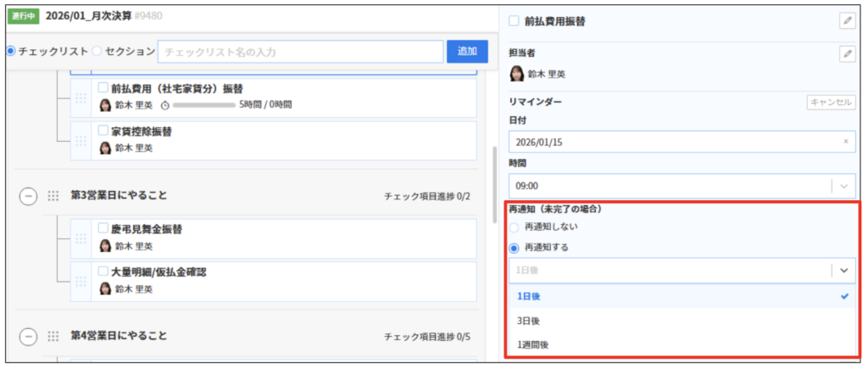
Task: Click pencil edit icon next to 担当者
Action: pyautogui.click(x=847, y=54)
